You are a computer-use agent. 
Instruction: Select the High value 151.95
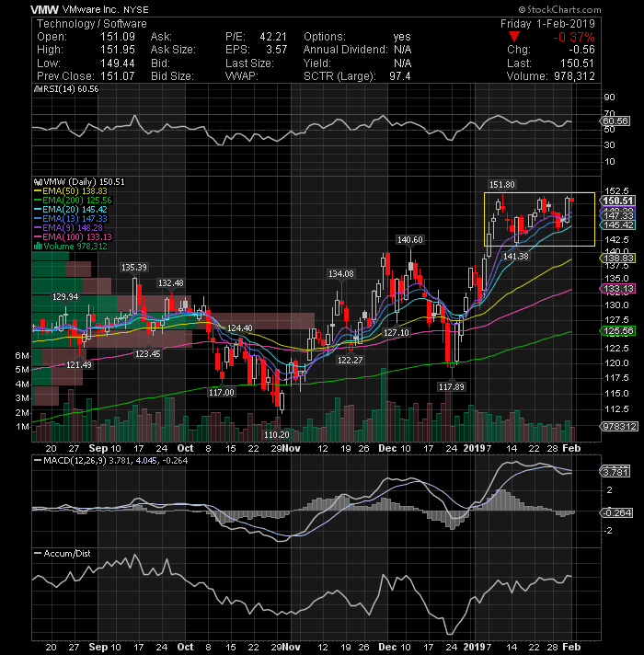tap(118, 50)
